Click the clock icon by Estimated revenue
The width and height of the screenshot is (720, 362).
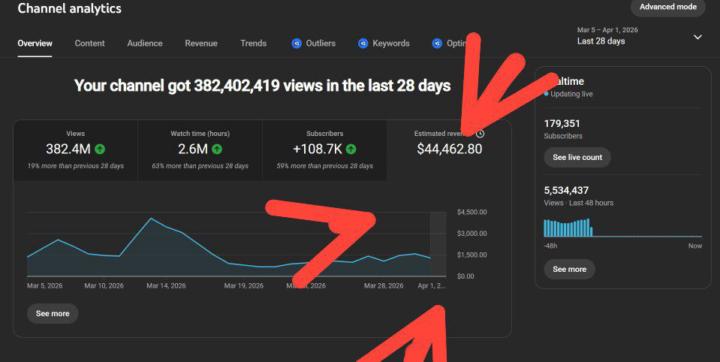point(480,134)
